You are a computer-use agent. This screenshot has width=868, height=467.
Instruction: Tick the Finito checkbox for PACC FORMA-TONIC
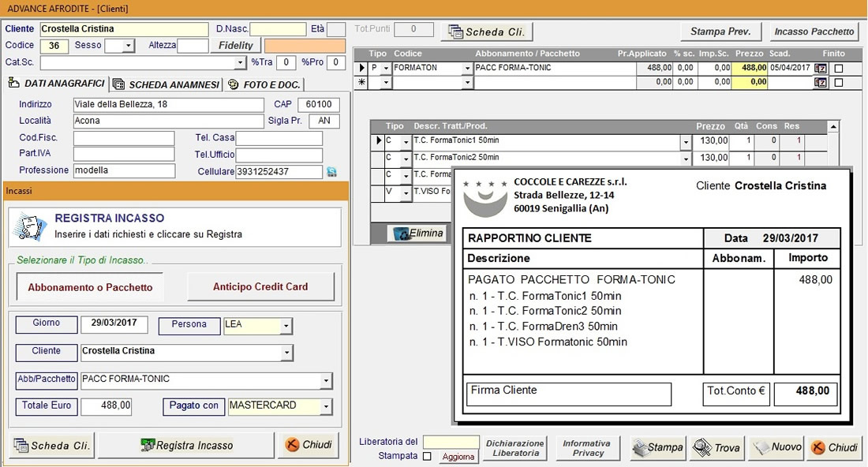pos(839,69)
